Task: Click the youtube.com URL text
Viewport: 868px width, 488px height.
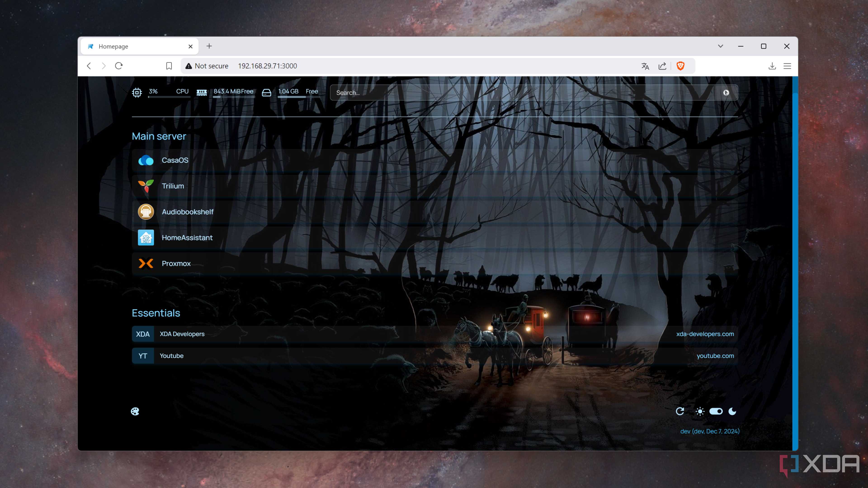Action: click(715, 356)
